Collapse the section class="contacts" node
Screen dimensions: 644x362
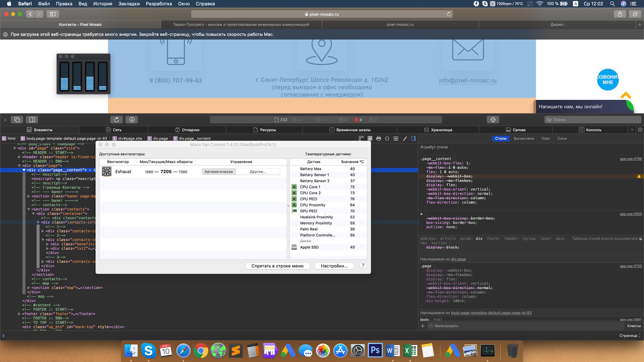coord(29,209)
